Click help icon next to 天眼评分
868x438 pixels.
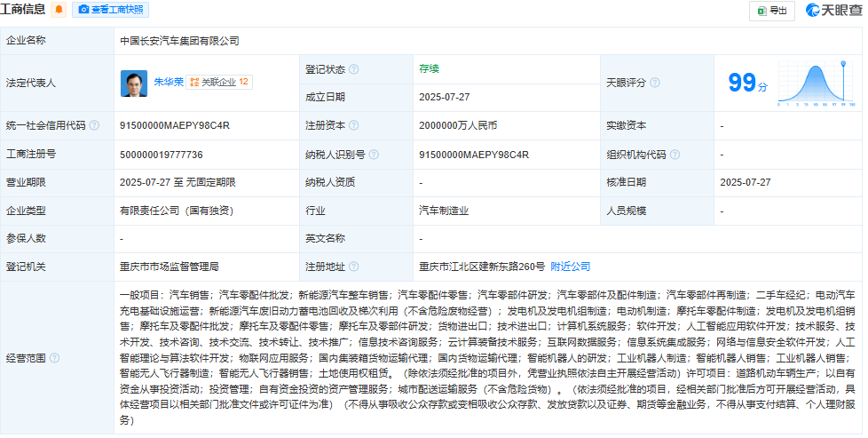(655, 83)
